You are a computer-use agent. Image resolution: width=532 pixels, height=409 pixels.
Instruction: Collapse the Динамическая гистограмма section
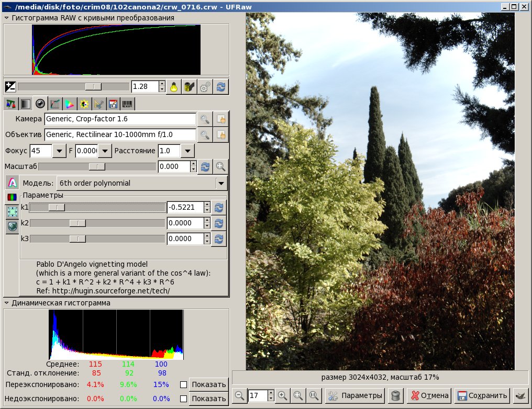6,303
